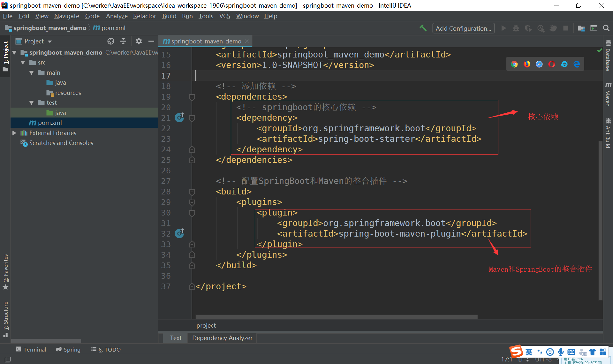
Task: Collapse the src folder node
Action: (x=23, y=63)
